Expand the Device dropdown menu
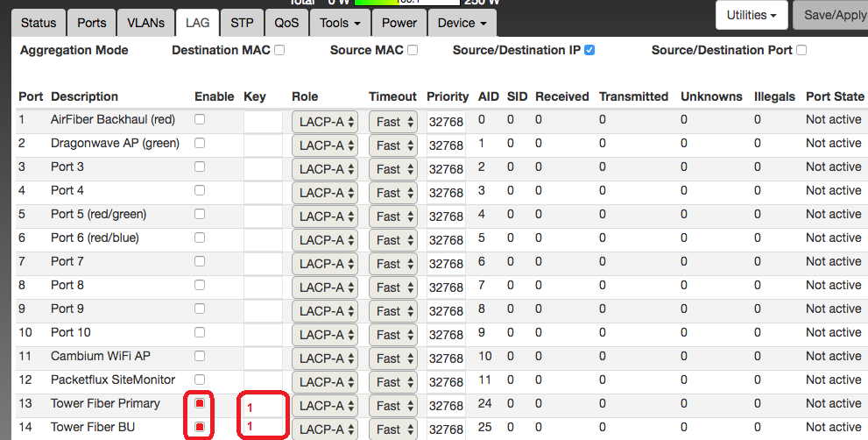 (462, 22)
